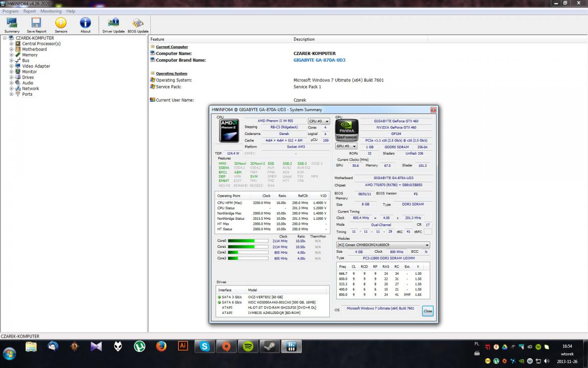The image size is (588, 368).
Task: Click 'CPU HFM (Max)' operating point row
Action: [x=271, y=203]
